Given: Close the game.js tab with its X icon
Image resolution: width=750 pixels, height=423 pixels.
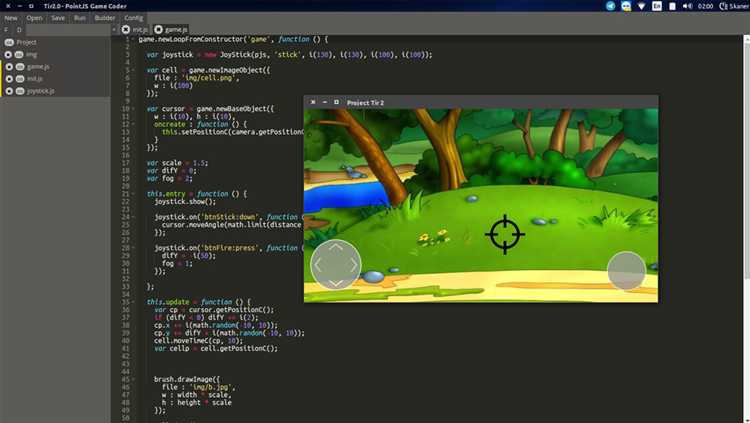Looking at the screenshot, I should tap(158, 30).
